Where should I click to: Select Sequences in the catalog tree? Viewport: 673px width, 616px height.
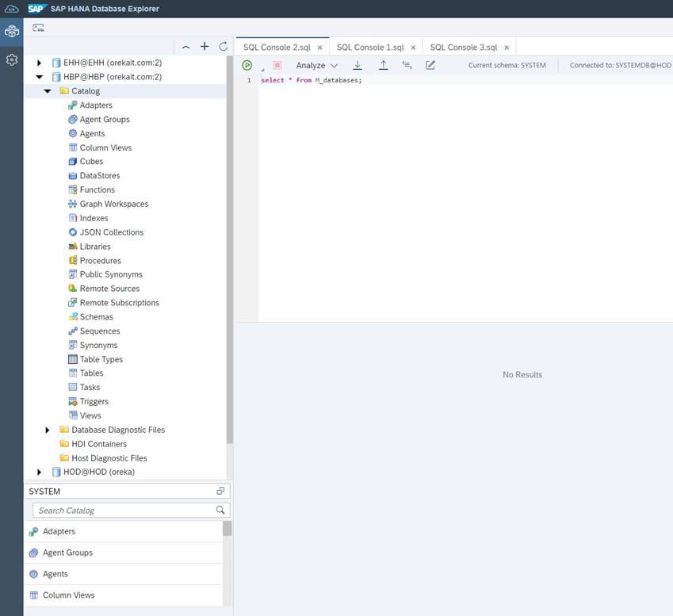coord(100,331)
